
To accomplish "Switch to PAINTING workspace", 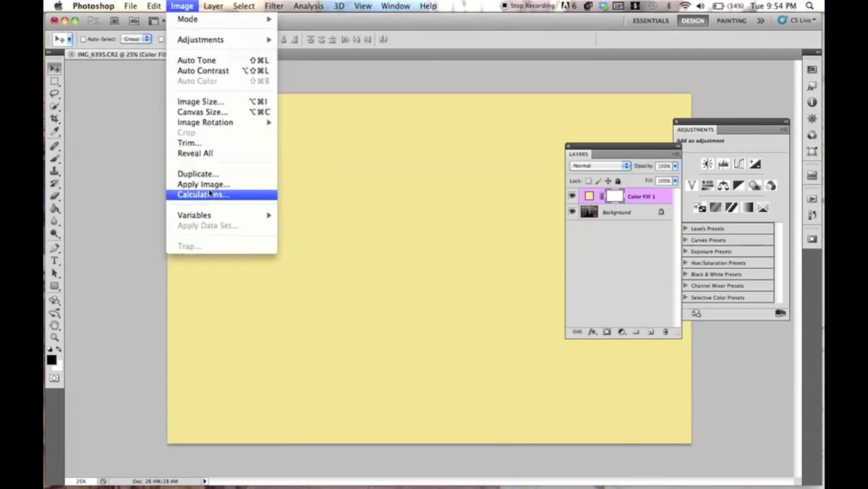I will pos(731,21).
